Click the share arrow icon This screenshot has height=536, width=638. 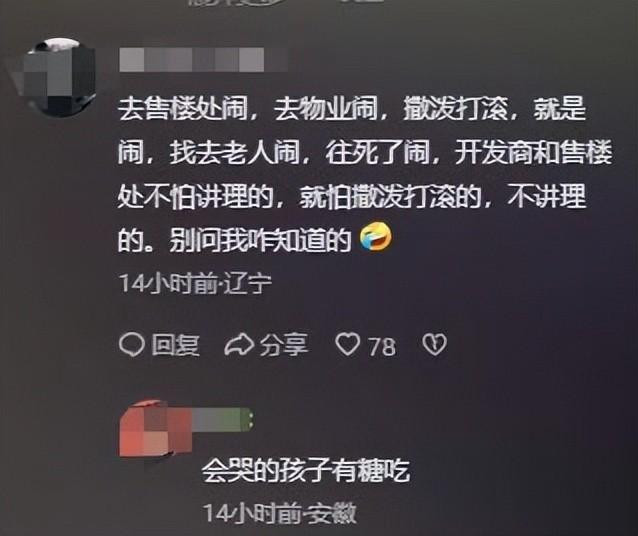(239, 345)
